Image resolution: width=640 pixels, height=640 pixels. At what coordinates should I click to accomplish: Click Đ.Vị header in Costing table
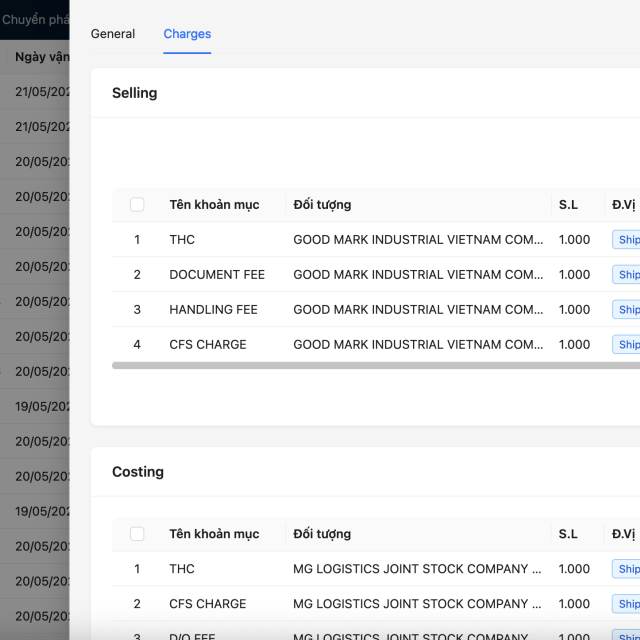tap(624, 534)
